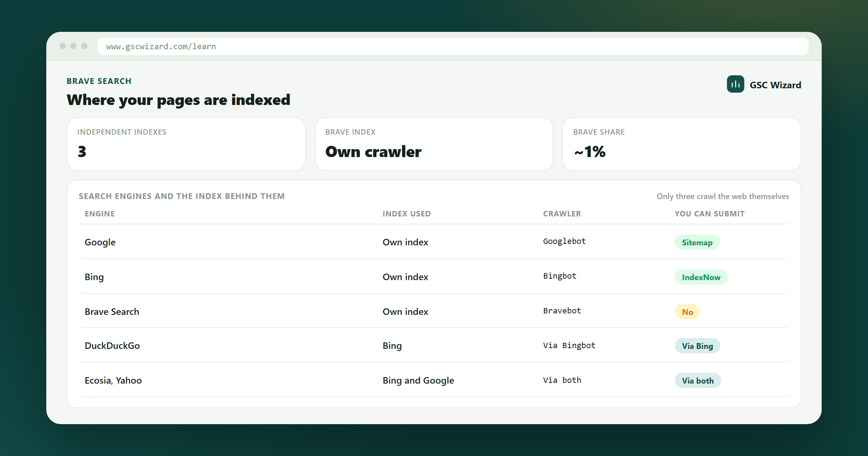
Task: Click the Bing index cell in DuckDuckGo row
Action: (392, 346)
